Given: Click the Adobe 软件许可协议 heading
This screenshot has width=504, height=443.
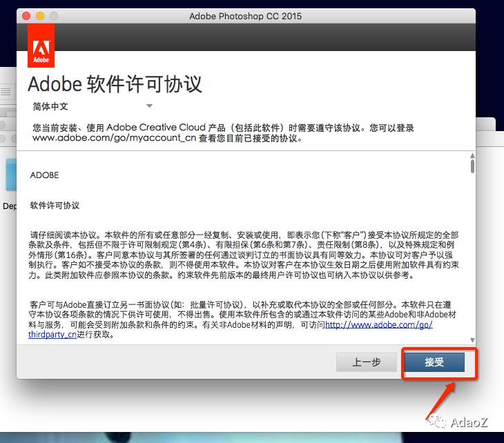Looking at the screenshot, I should [115, 84].
